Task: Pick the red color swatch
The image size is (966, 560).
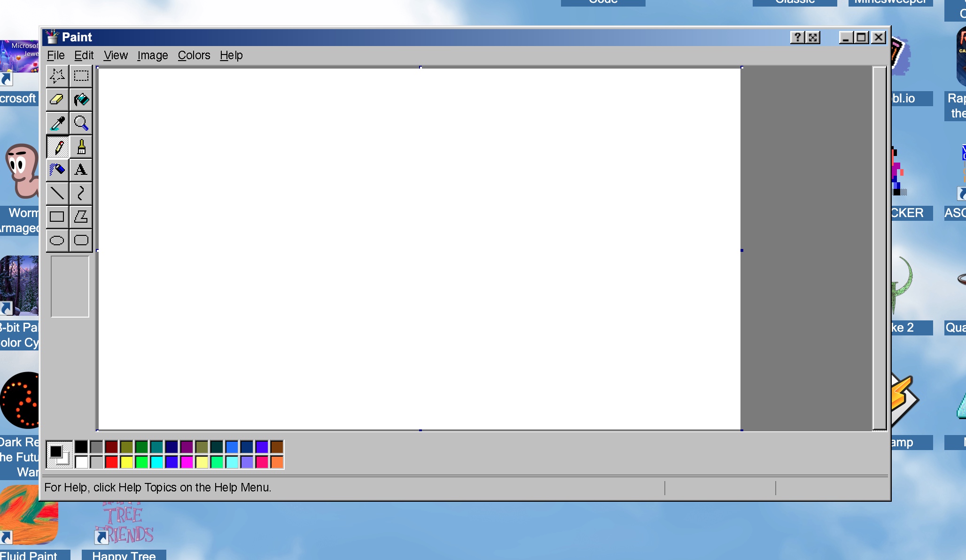Action: [111, 462]
